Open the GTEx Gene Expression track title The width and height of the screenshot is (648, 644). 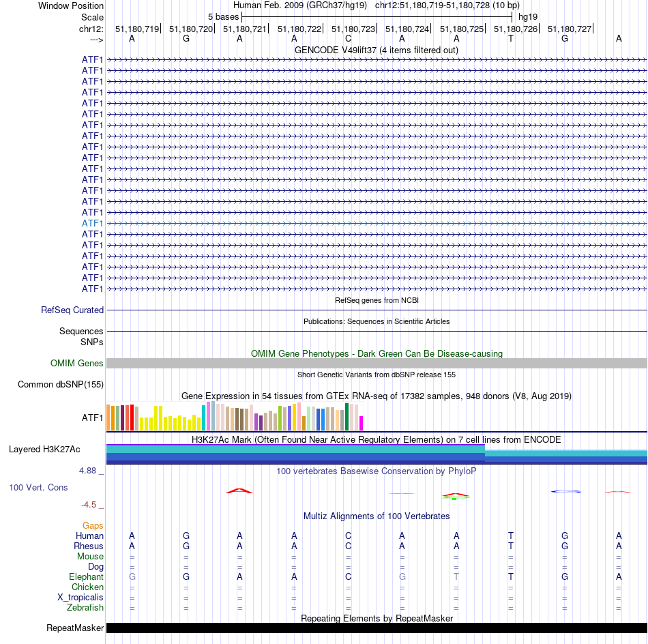pos(377,396)
